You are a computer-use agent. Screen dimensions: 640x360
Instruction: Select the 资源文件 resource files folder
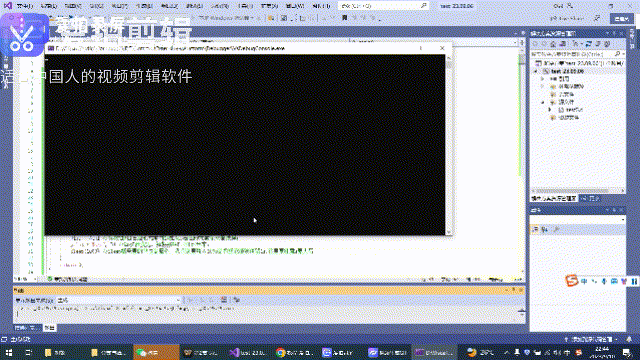coord(565,118)
